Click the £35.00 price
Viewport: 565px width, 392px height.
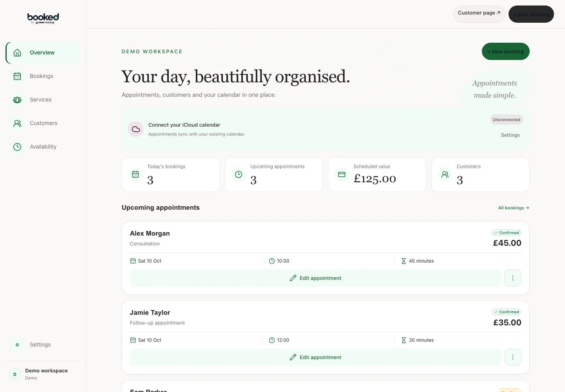pyautogui.click(x=507, y=323)
